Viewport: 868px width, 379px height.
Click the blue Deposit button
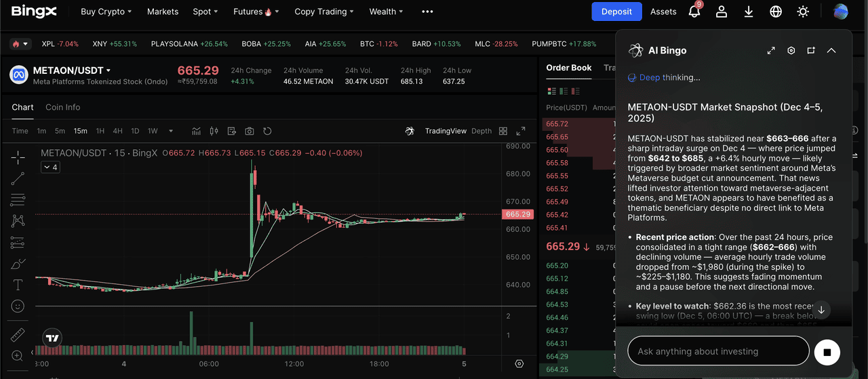point(616,12)
